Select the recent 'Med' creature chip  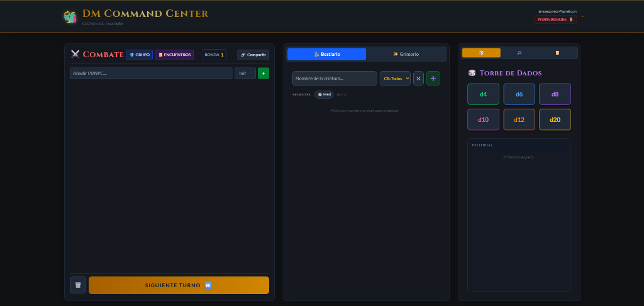click(x=324, y=94)
